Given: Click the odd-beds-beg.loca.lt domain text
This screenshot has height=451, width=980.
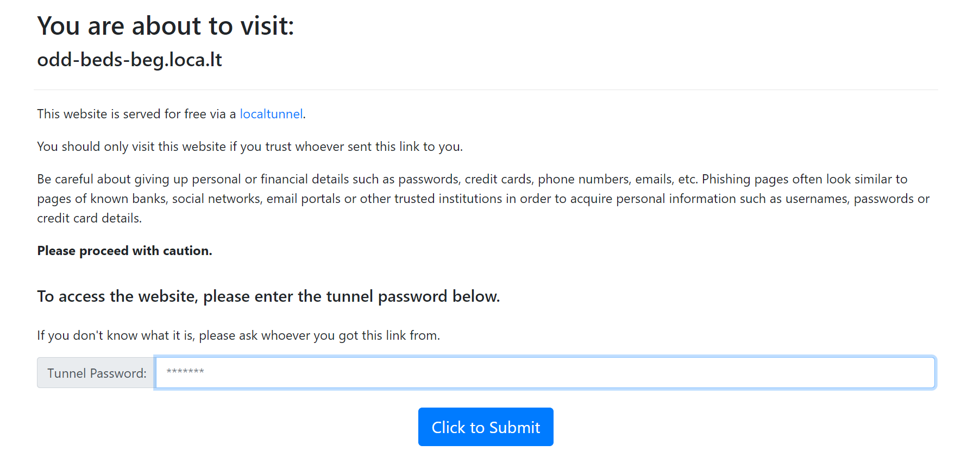Looking at the screenshot, I should pos(129,60).
